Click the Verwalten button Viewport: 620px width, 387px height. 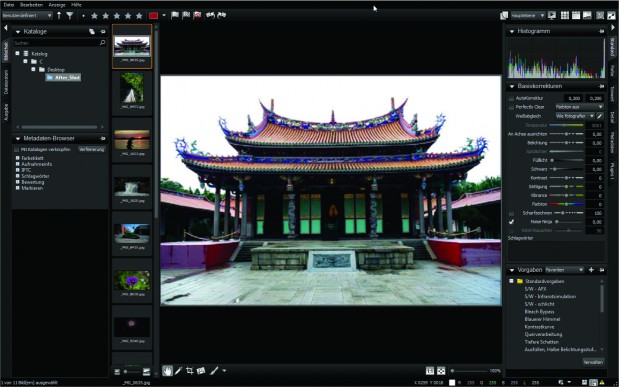click(593, 362)
